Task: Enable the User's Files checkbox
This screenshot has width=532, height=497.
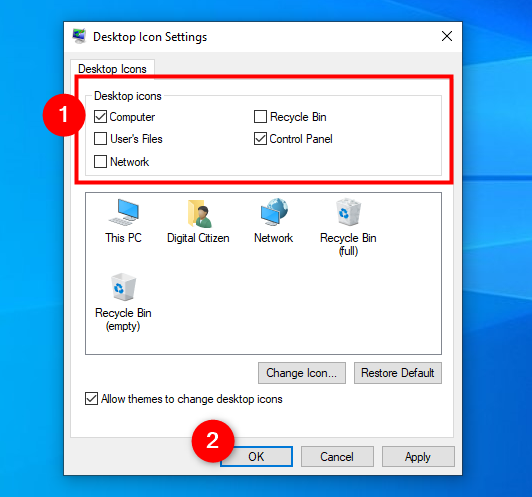Action: (x=100, y=138)
